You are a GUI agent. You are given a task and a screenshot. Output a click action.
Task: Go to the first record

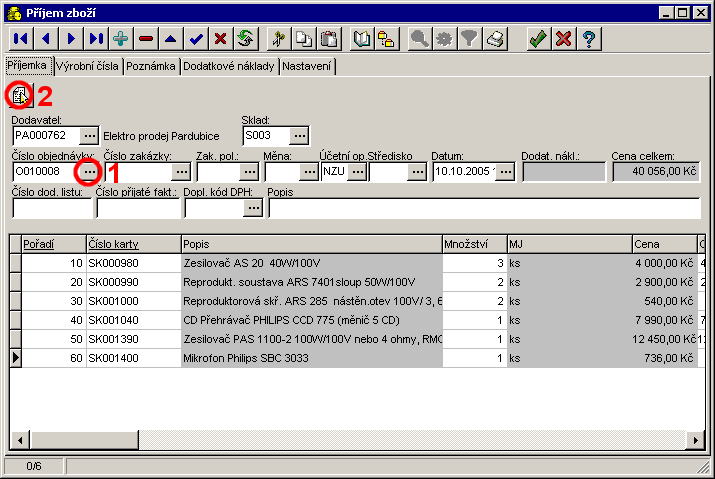pyautogui.click(x=20, y=39)
